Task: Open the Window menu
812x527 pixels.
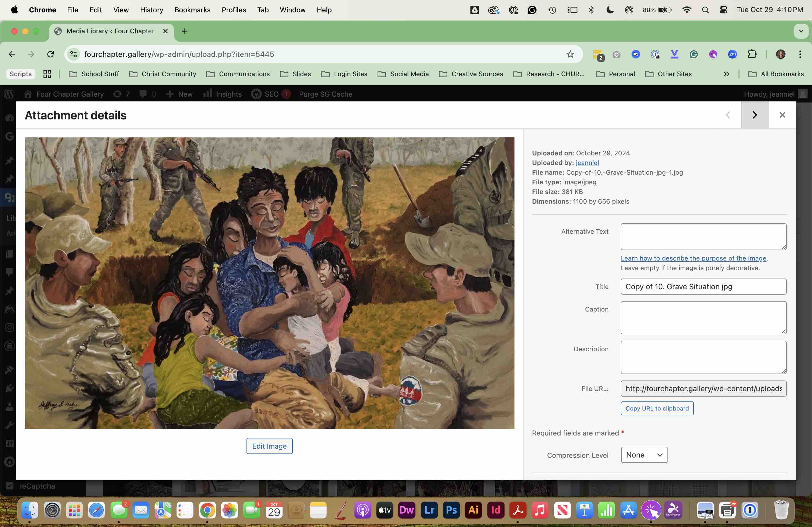Action: pyautogui.click(x=292, y=10)
